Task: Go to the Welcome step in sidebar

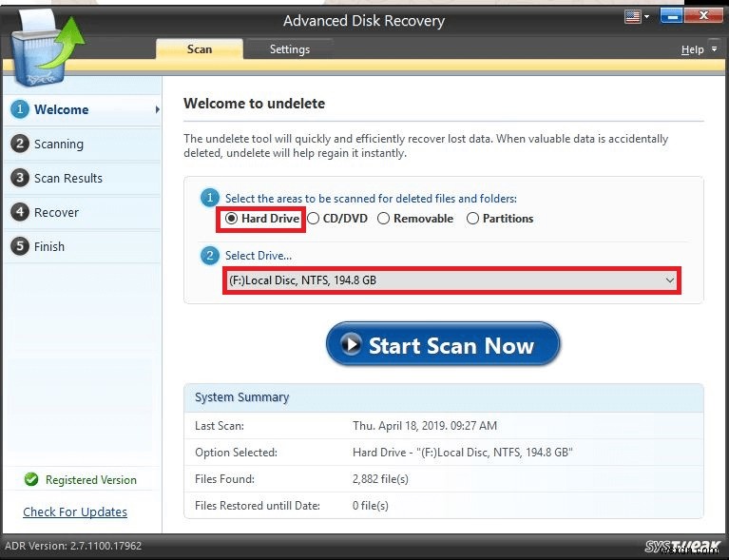Action: (83, 109)
